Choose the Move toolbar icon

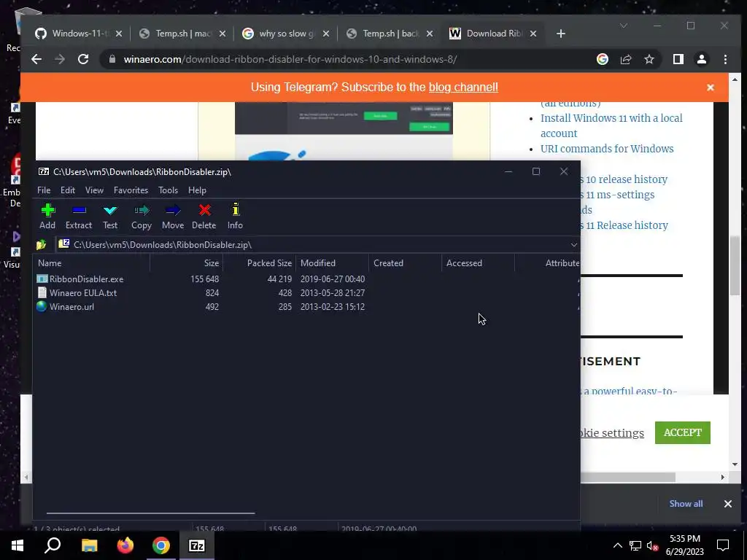[173, 216]
